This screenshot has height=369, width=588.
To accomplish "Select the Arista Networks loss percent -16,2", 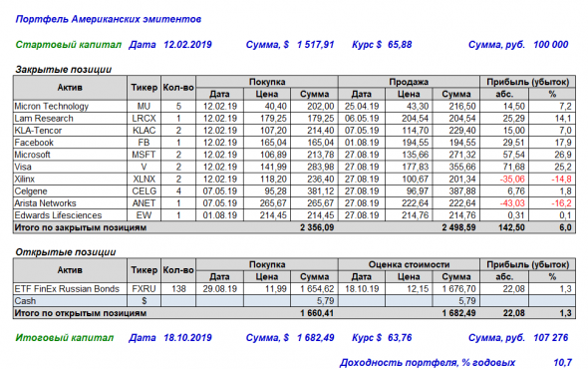I will pyautogui.click(x=561, y=203).
